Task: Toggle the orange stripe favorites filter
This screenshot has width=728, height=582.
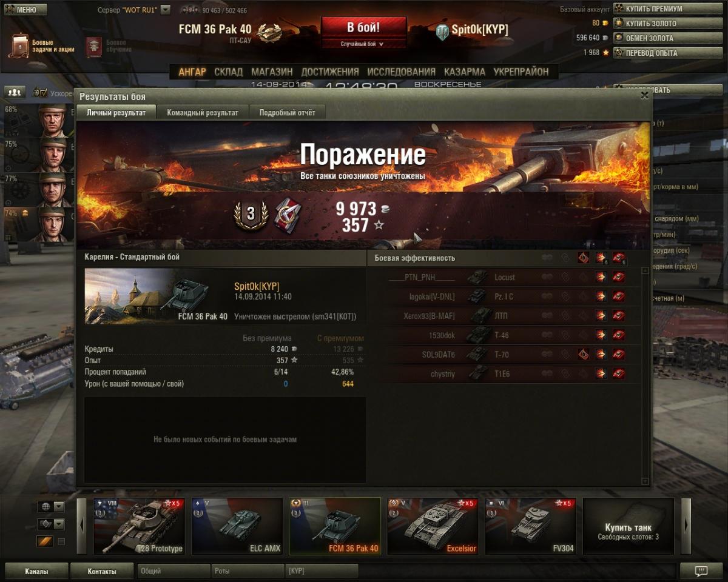Action: pyautogui.click(x=45, y=541)
